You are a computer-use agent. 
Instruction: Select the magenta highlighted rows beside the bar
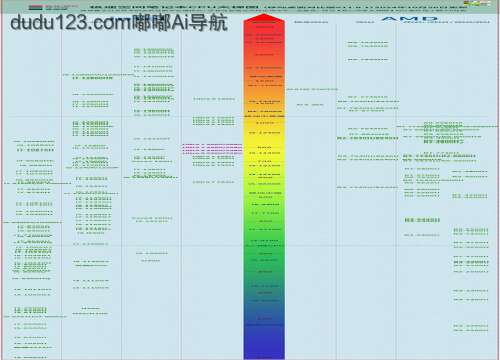pos(212,149)
